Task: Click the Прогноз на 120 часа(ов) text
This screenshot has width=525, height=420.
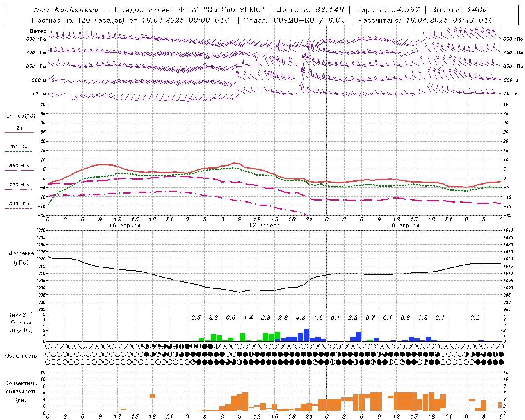Action: [79, 20]
